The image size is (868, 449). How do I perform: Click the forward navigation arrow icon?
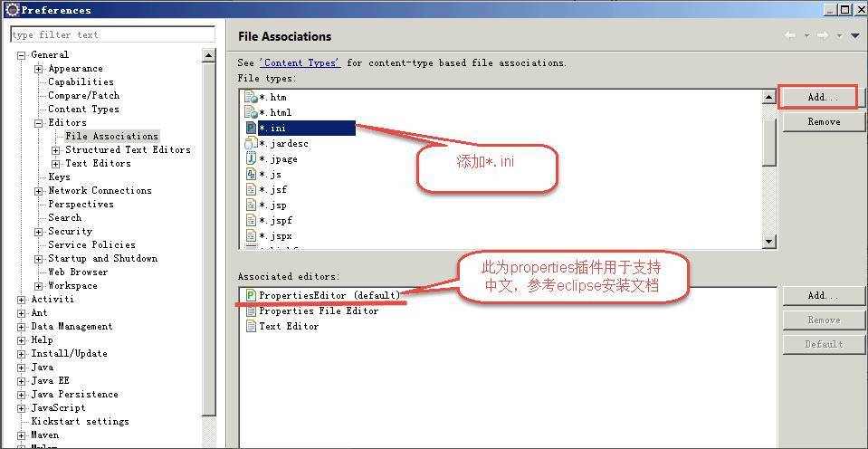[822, 35]
